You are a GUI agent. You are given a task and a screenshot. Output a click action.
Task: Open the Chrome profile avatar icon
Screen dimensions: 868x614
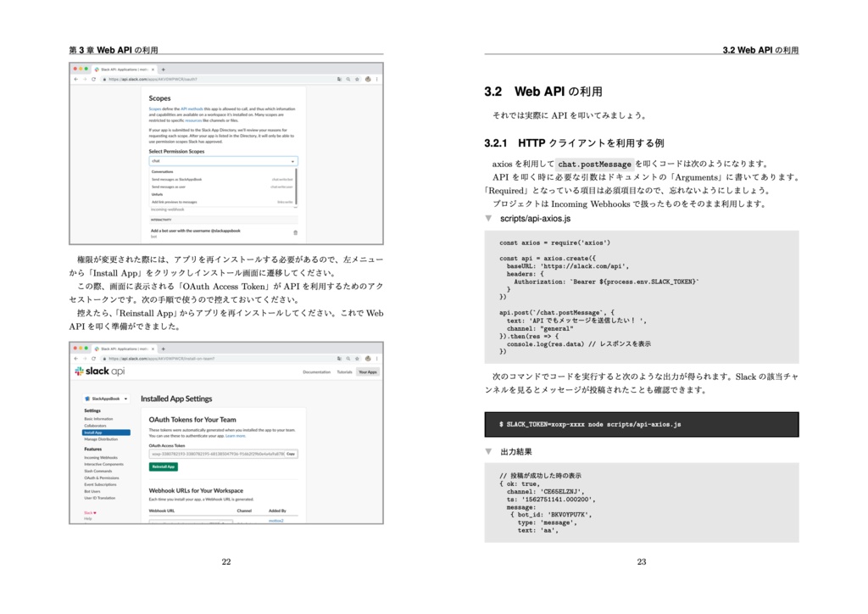coord(367,78)
